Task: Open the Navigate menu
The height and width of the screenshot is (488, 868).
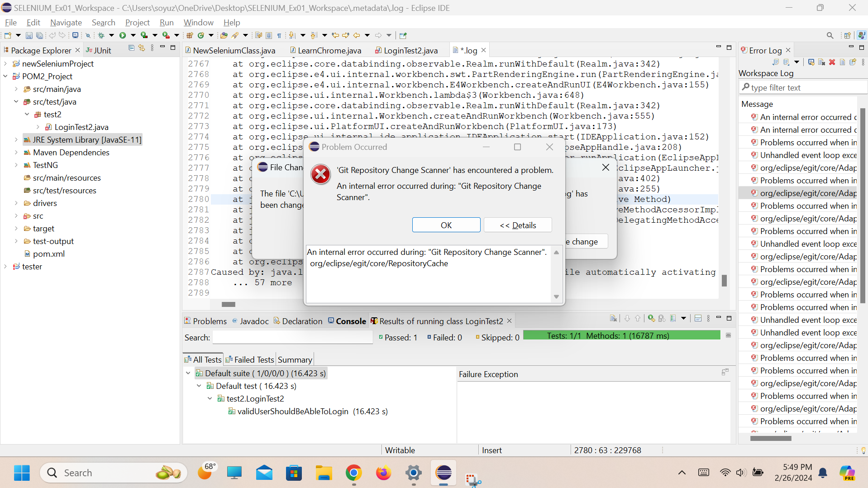Action: tap(66, 22)
